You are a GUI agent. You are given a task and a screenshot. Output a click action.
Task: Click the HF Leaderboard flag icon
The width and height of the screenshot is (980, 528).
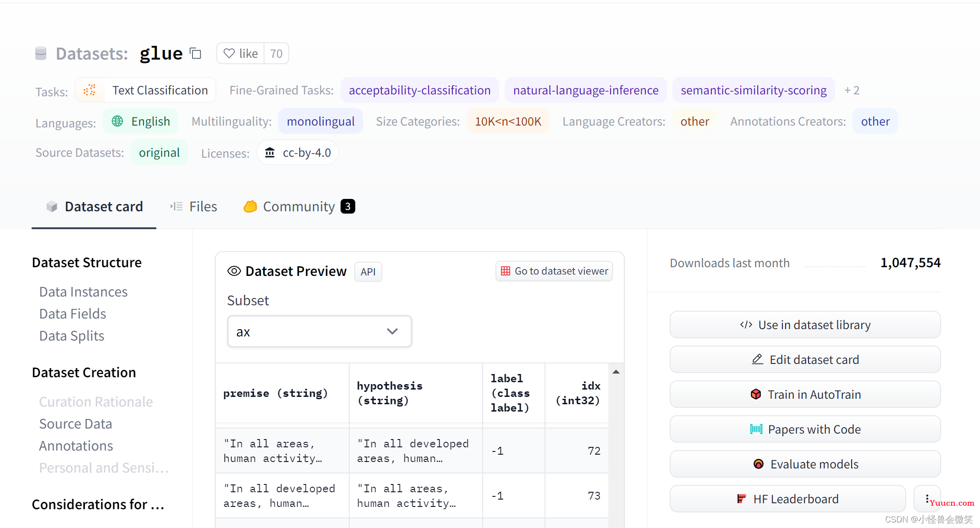(x=741, y=499)
